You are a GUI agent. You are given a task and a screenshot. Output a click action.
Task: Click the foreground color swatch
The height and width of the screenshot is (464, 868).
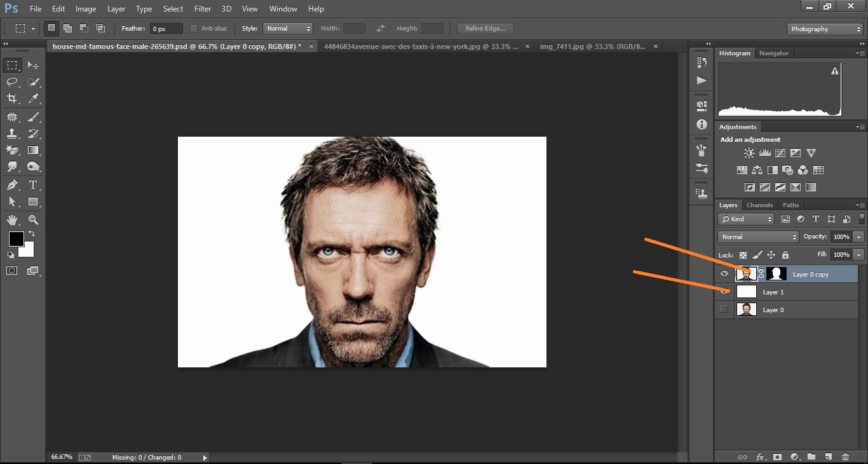click(16, 240)
